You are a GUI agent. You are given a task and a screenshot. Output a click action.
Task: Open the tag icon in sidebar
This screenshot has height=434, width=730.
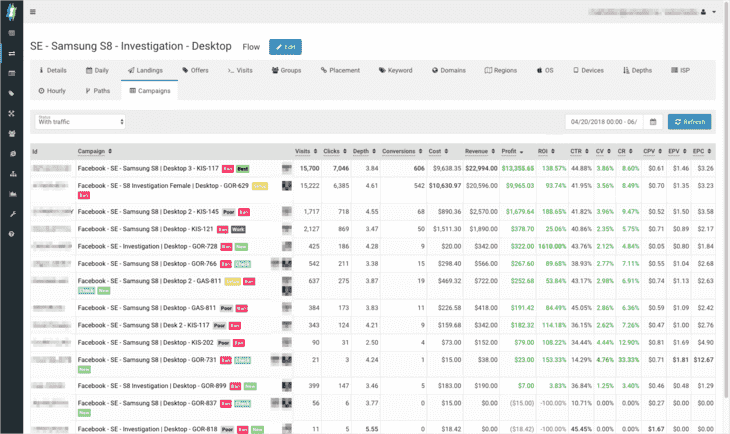point(12,93)
